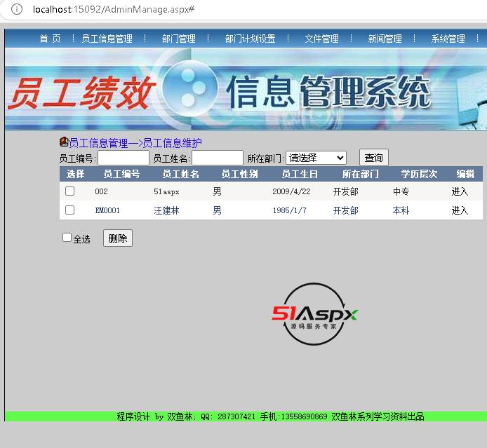The image size is (487, 448).
Task: Open the 部门计划设置 menu
Action: 250,39
